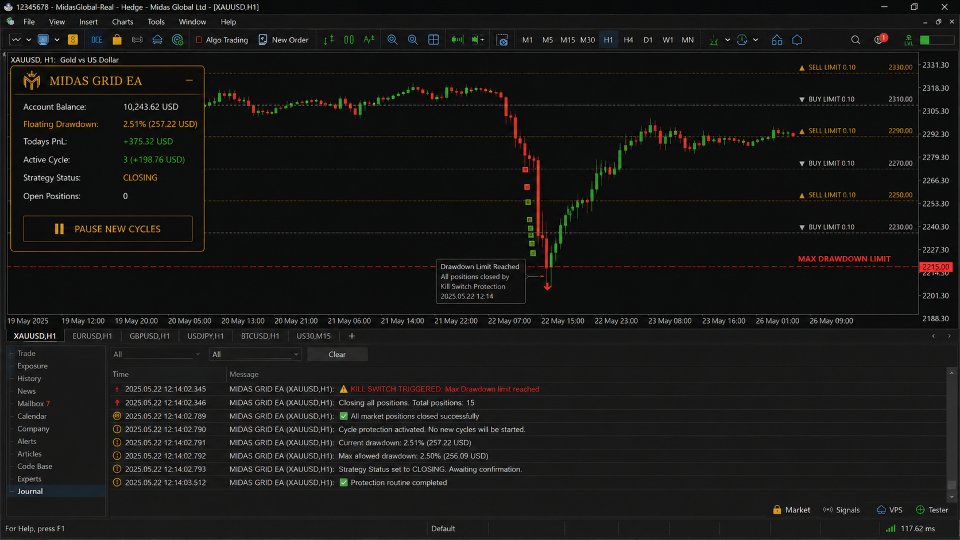Open the File menu
This screenshot has height=540, width=960.
pyautogui.click(x=29, y=21)
